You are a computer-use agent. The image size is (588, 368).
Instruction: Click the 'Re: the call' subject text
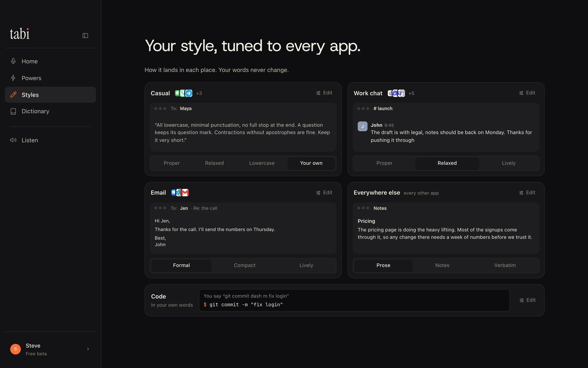pyautogui.click(x=205, y=208)
